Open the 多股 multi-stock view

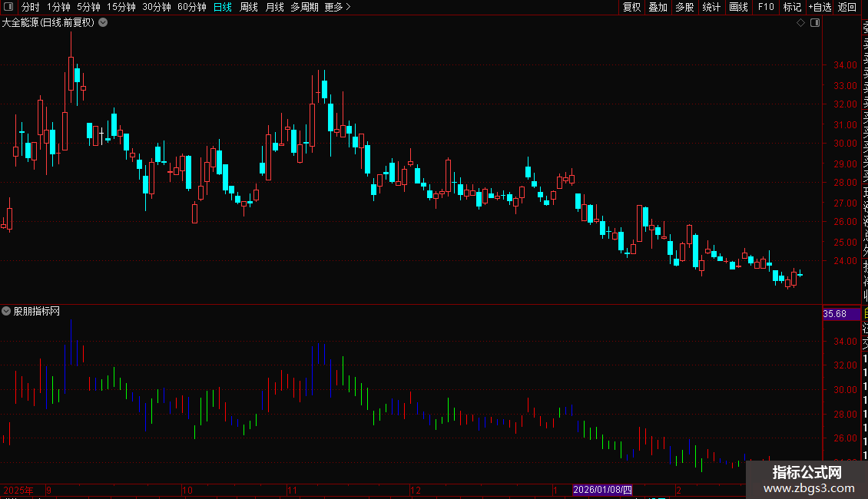pyautogui.click(x=684, y=7)
